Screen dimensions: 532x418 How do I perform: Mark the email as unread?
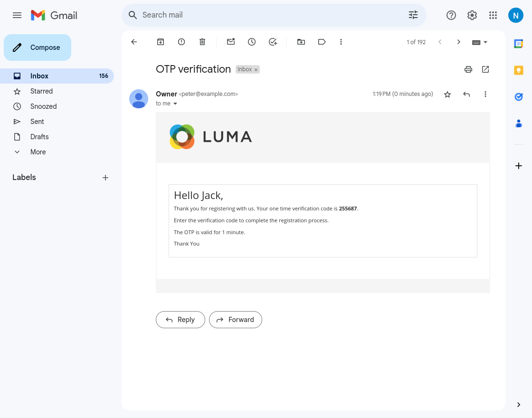[231, 42]
